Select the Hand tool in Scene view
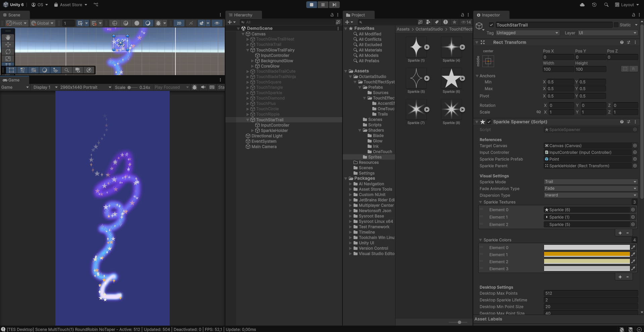This screenshot has width=644, height=332. click(x=8, y=38)
